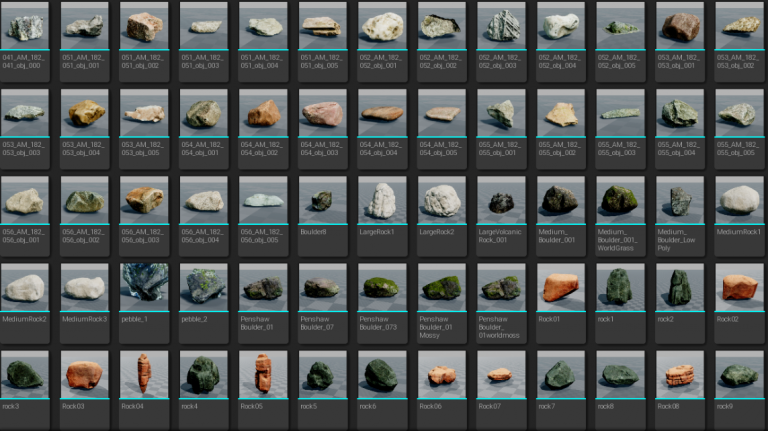768x431 pixels.
Task: Select the orange Rock01 thumbnail
Action: [x=561, y=287]
